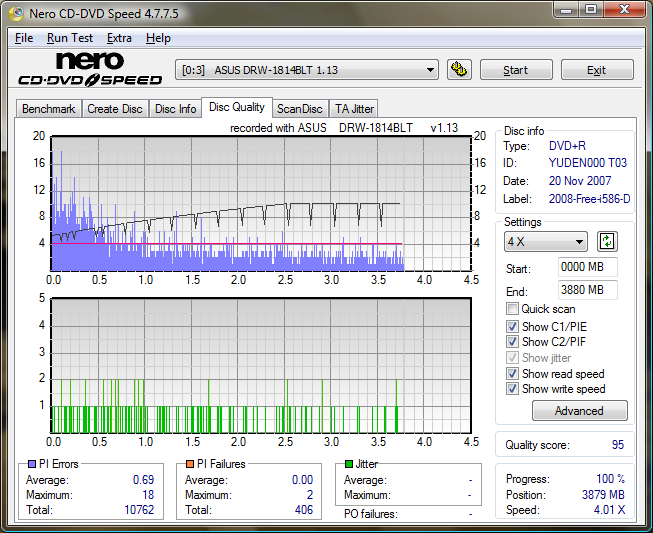Click the orange PI Failures legend square
Viewport: 653px width, 533px height.
(x=189, y=464)
